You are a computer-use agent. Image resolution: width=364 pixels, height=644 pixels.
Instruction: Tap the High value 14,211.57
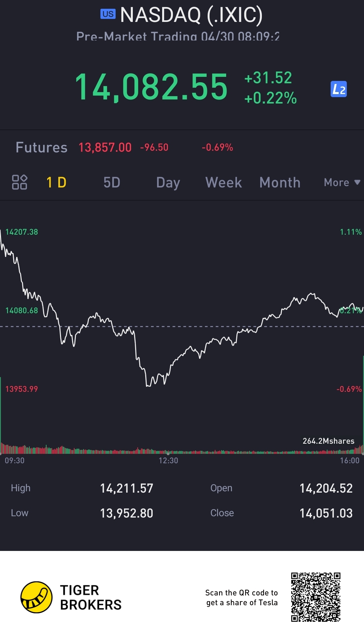[126, 488]
